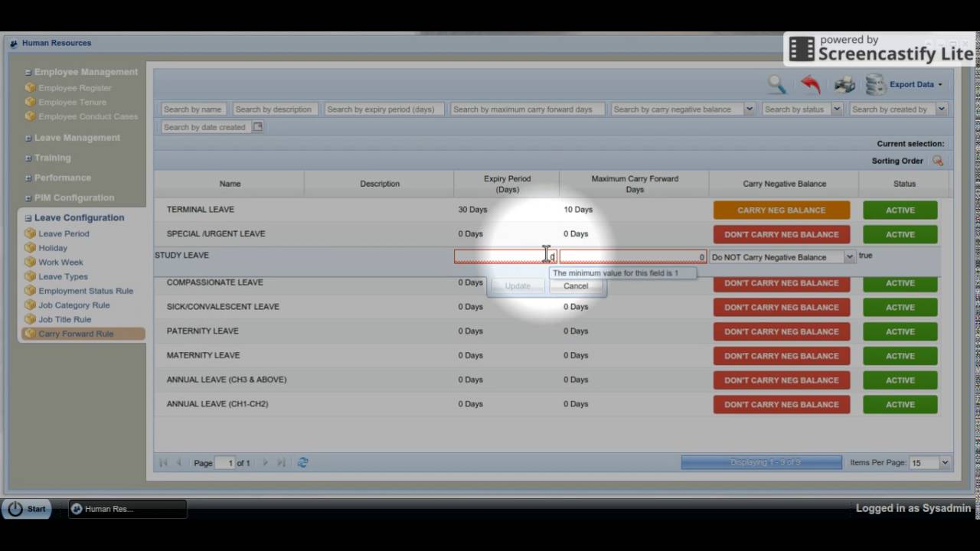Click the Human Resources window icon
This screenshot has height=551, width=980.
click(x=14, y=44)
